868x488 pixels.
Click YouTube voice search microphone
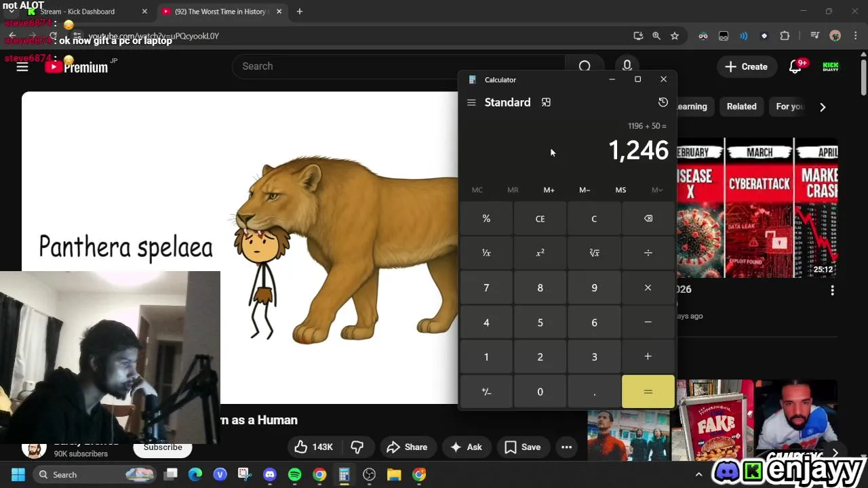coord(627,66)
